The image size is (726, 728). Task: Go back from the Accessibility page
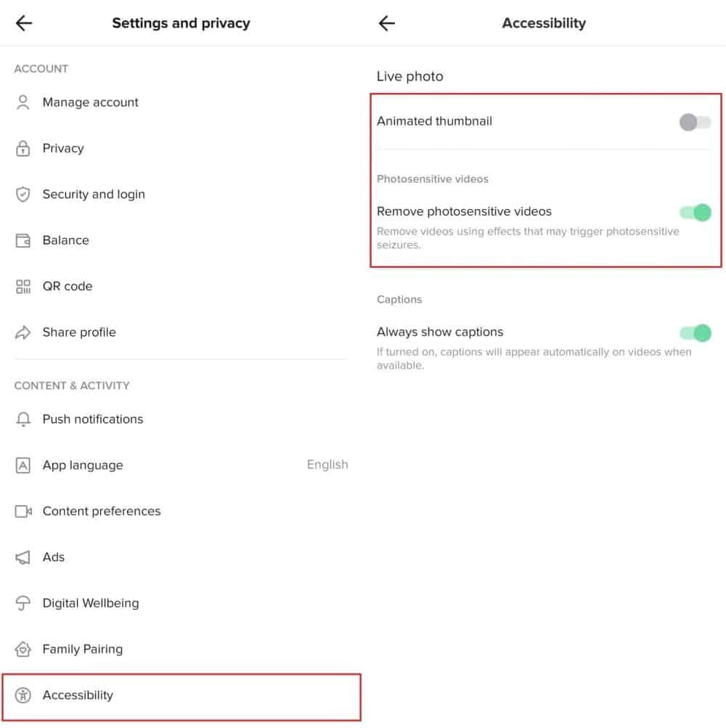point(387,23)
